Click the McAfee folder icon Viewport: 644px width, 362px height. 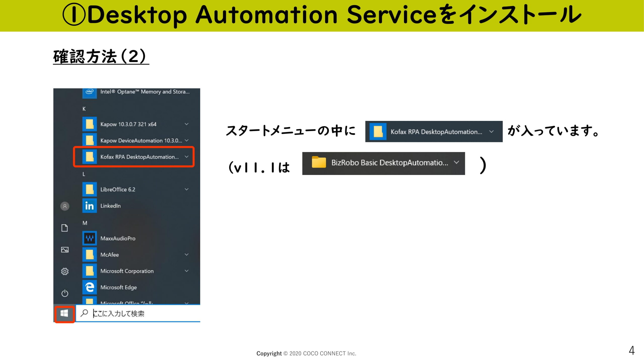(90, 255)
